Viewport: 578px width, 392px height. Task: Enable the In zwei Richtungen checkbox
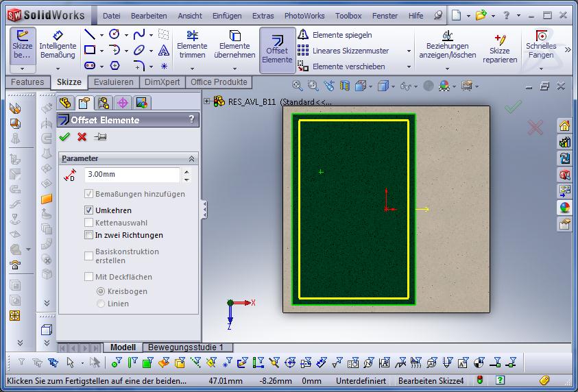88,235
